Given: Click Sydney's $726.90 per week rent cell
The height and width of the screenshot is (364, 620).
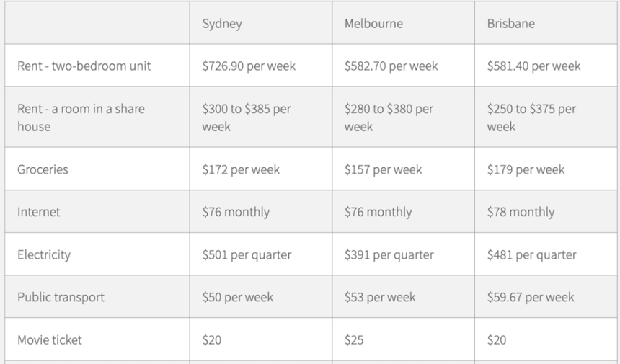Looking at the screenshot, I should [249, 66].
